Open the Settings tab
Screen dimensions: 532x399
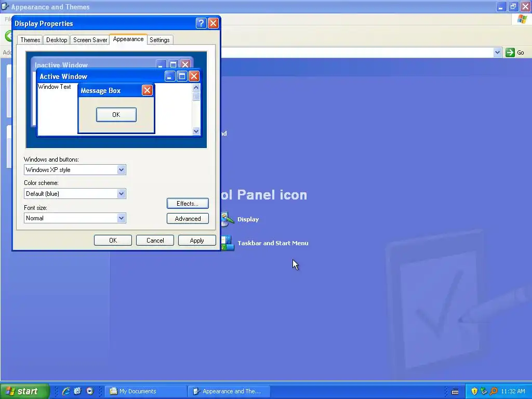[159, 40]
